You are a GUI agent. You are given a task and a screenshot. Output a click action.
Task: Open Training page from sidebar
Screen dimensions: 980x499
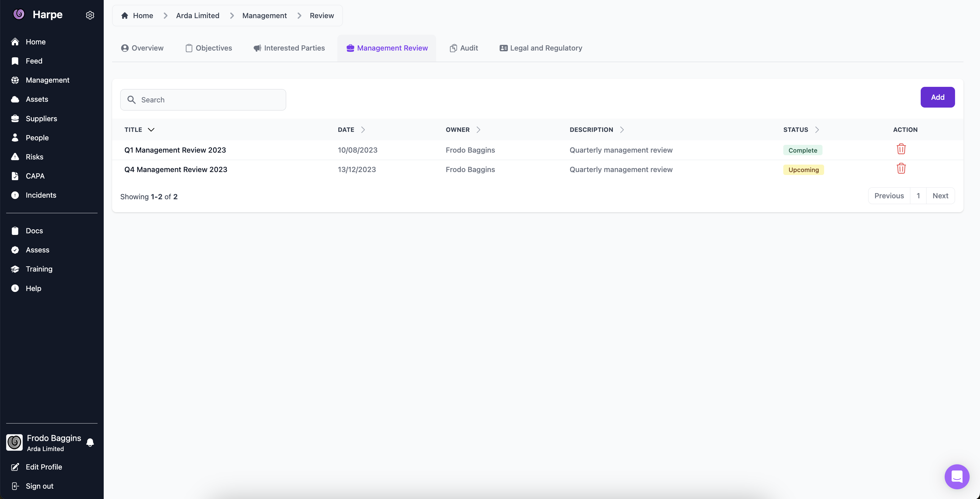[39, 269]
